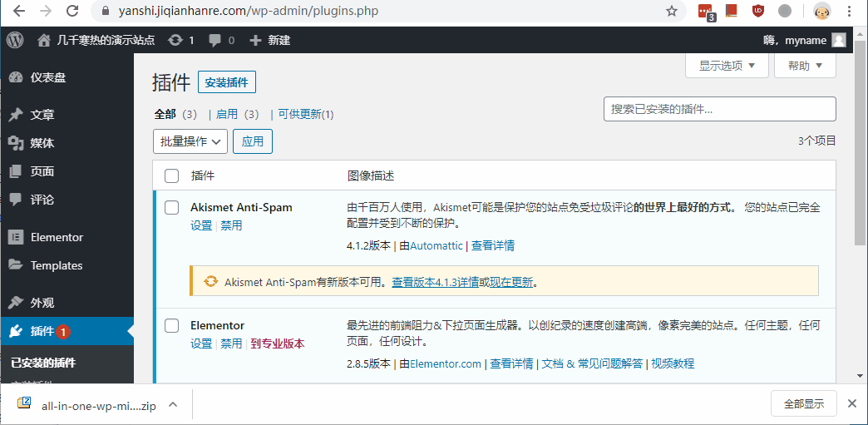Click Elementor's 到专业版本 link
This screenshot has height=425, width=868.
[278, 343]
